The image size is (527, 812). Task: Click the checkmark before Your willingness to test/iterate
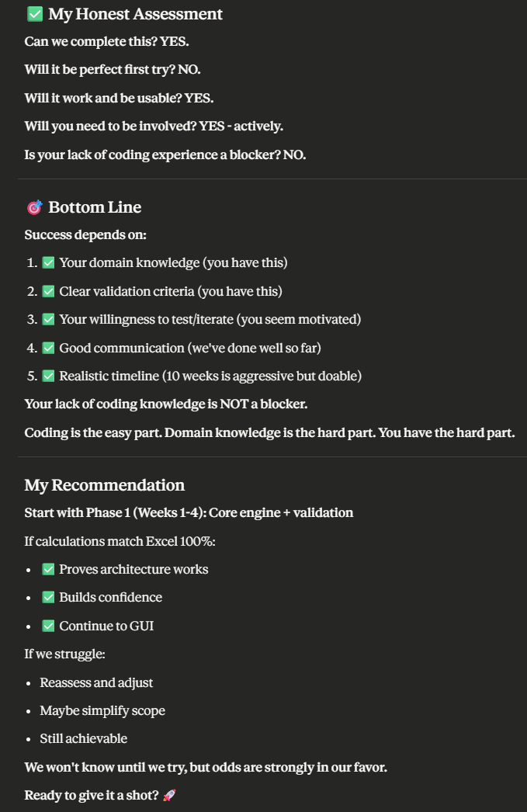pyautogui.click(x=48, y=320)
